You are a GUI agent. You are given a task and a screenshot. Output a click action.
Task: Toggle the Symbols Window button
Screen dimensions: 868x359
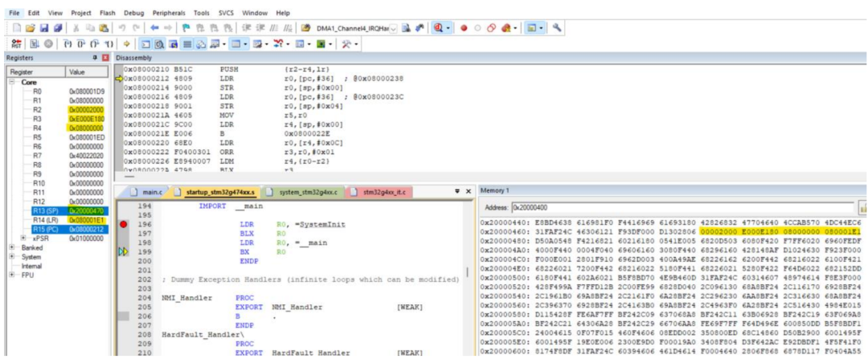172,43
